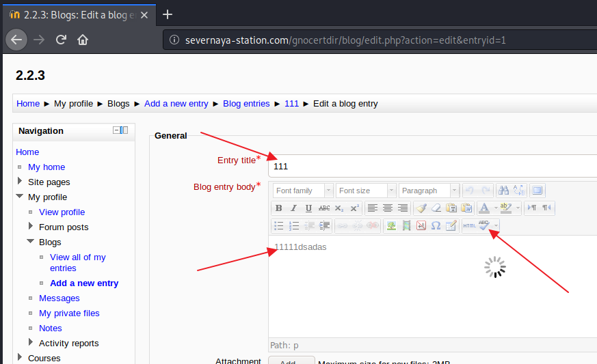Screen dimensions: 597x364
Task: Insert an image using picture icon
Action: [391, 226]
